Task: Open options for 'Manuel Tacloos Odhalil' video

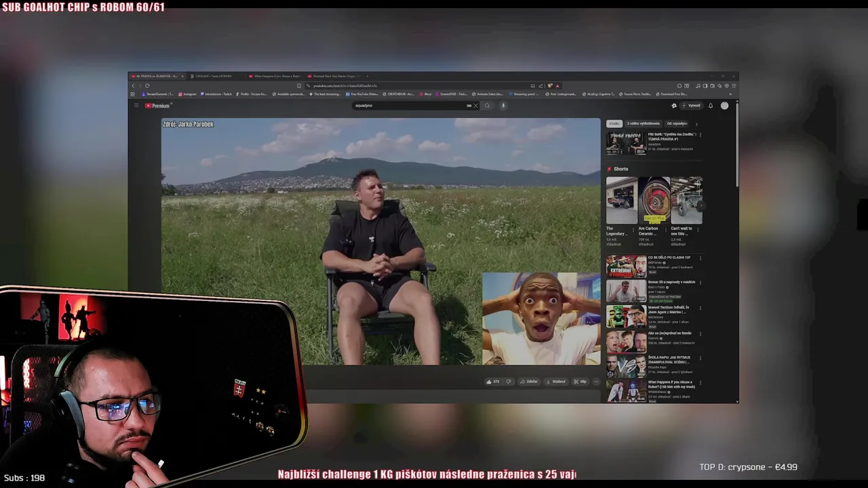Action: coord(700,307)
